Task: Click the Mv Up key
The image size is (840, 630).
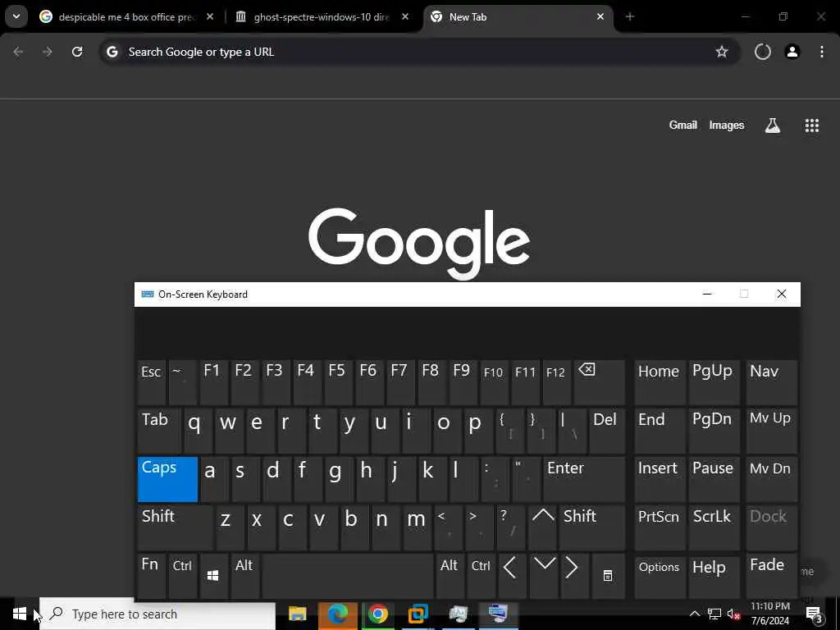Action: pos(771,431)
